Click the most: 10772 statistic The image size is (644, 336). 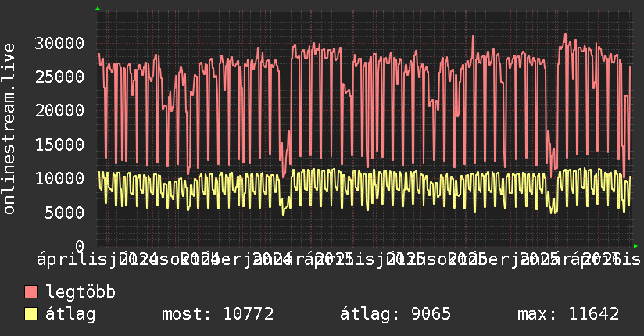pos(218,314)
